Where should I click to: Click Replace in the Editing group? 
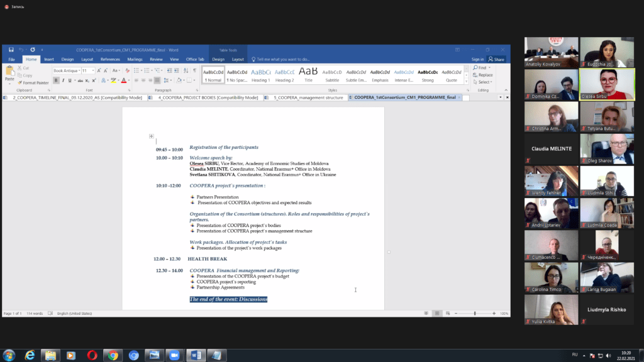[484, 75]
